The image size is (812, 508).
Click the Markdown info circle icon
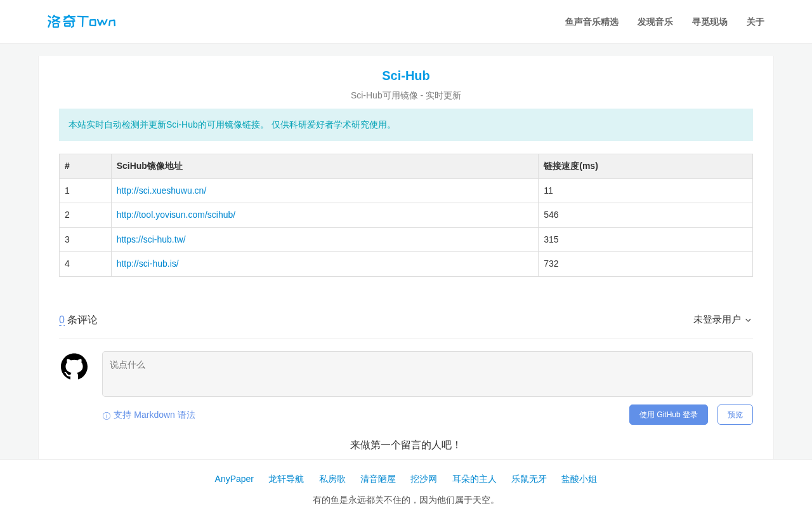pyautogui.click(x=107, y=416)
